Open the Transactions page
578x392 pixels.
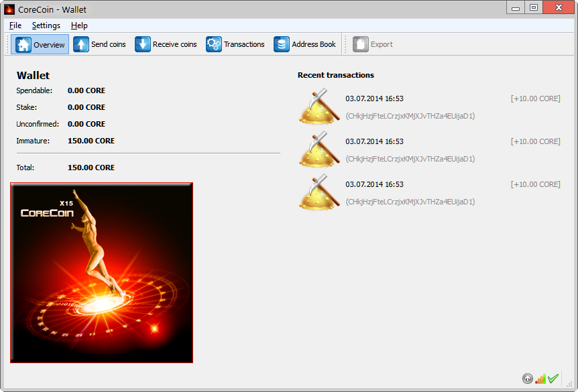point(235,45)
